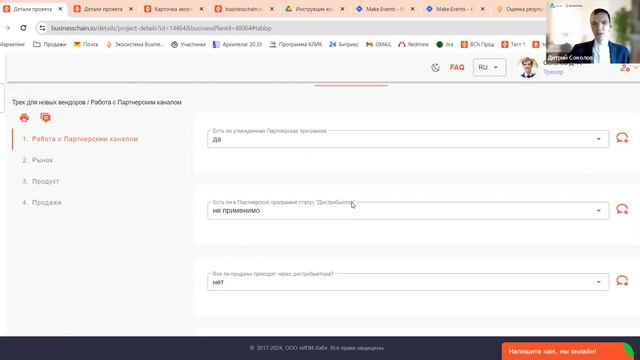The width and height of the screenshot is (640, 360).
Task: Click the footer copyright text '© 2017-2024, ООО «ИПИ Лаб»'
Action: tap(288, 348)
